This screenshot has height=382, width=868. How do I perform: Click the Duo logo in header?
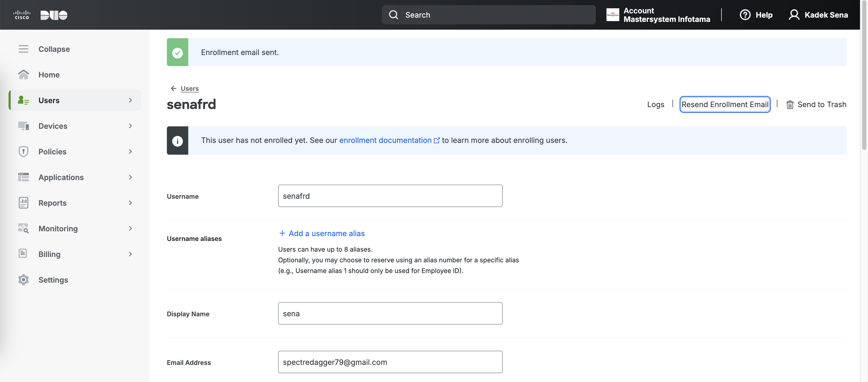53,15
